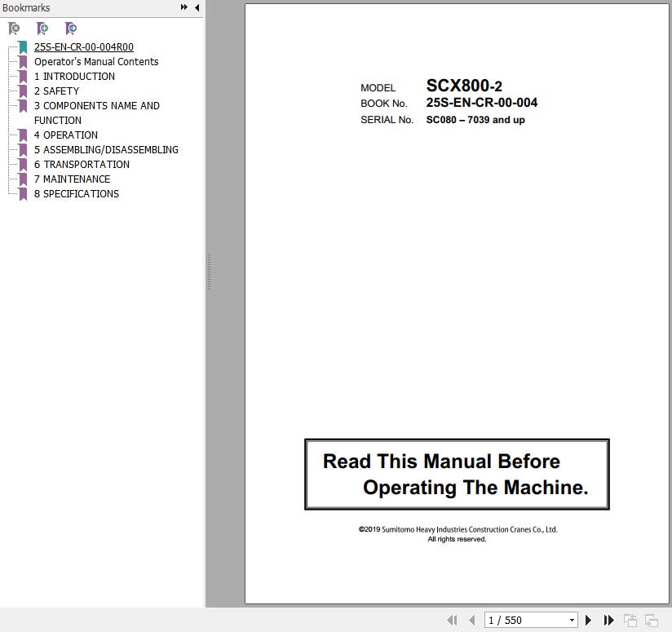Go to the first page

[452, 620]
